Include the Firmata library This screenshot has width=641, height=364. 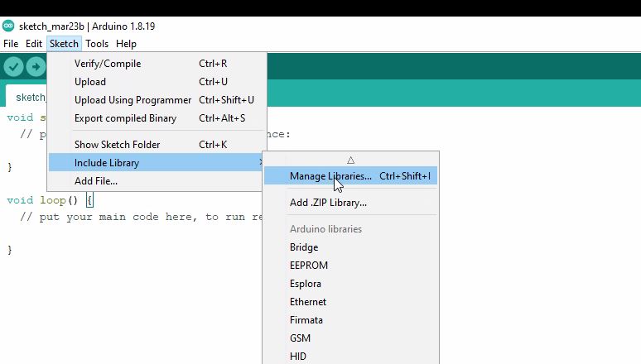point(351,320)
